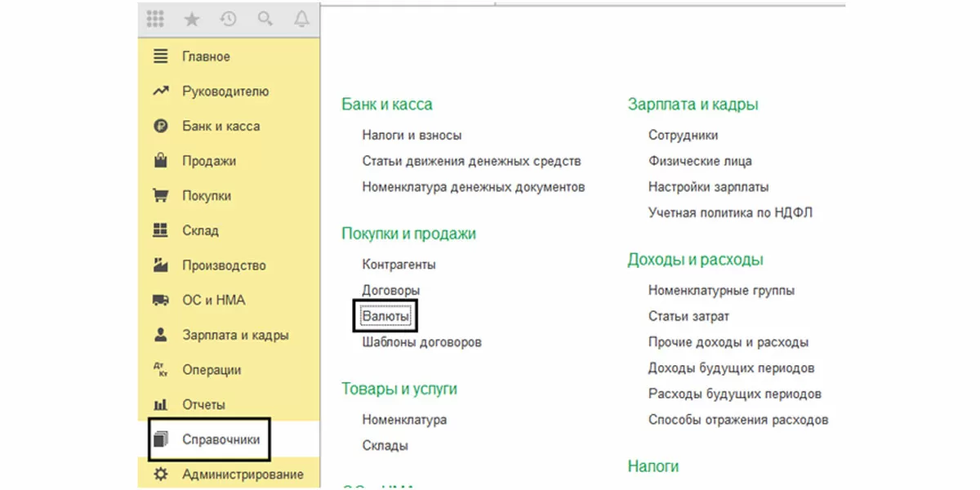The width and height of the screenshot is (980, 490).
Task: Open Статьи затрат link
Action: click(688, 316)
